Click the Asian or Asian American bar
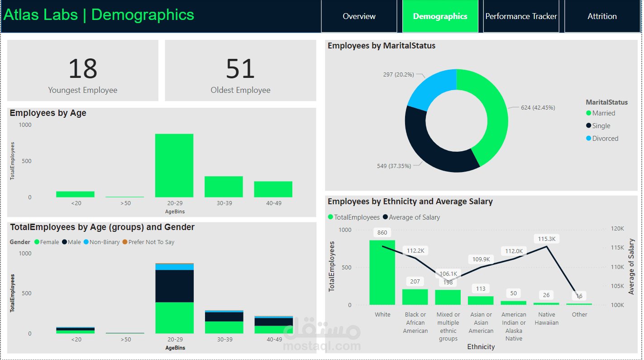The height and width of the screenshot is (360, 644). pos(481,301)
